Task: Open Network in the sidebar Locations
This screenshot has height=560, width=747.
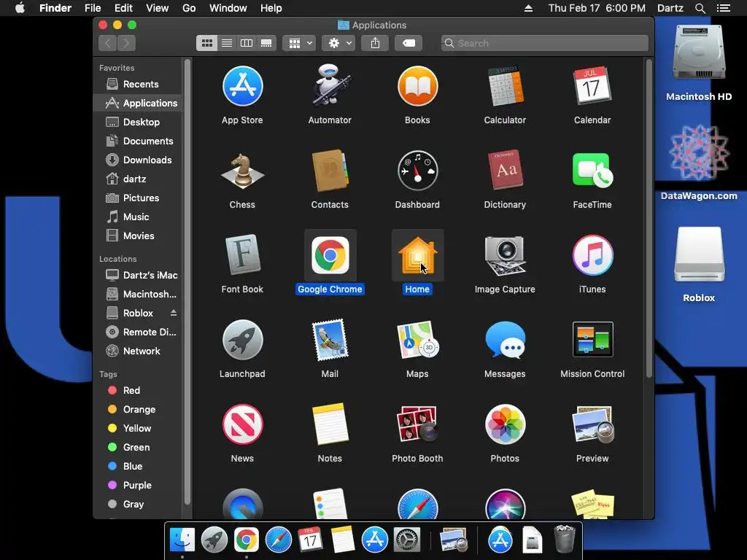Action: pyautogui.click(x=138, y=351)
